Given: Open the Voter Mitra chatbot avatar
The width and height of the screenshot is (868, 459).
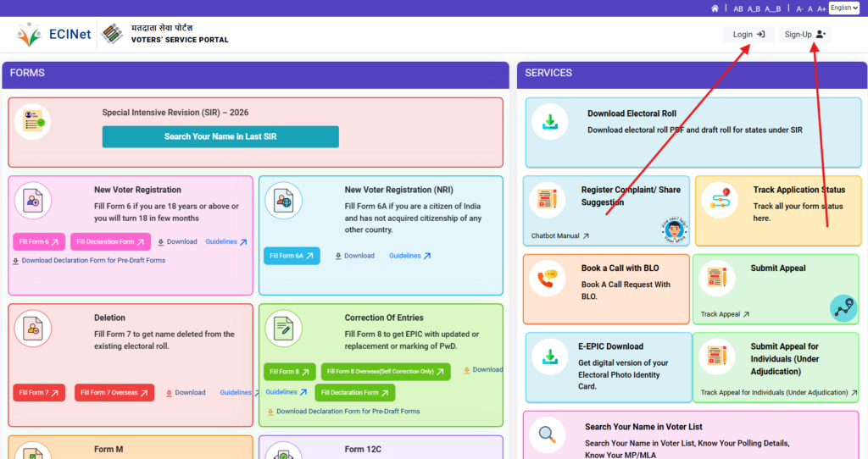Looking at the screenshot, I should (674, 229).
